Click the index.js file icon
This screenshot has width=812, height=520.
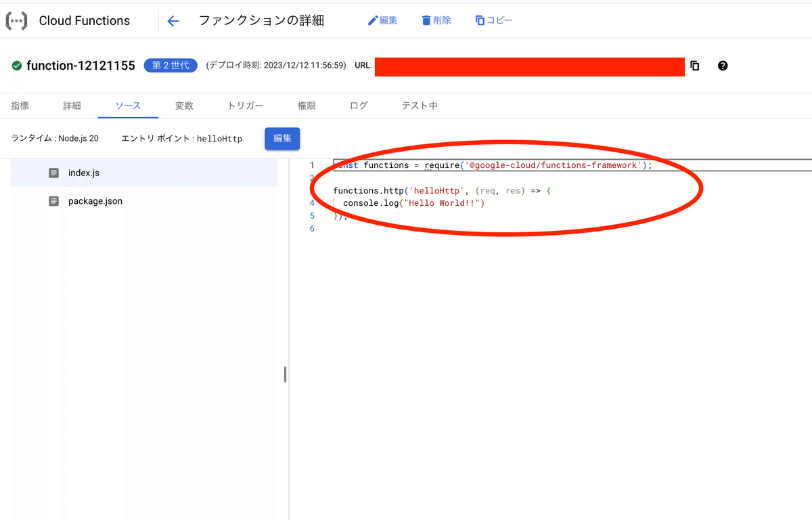point(54,173)
